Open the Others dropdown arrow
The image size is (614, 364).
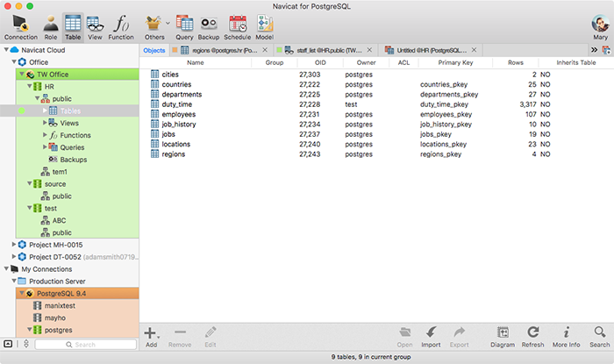(168, 23)
